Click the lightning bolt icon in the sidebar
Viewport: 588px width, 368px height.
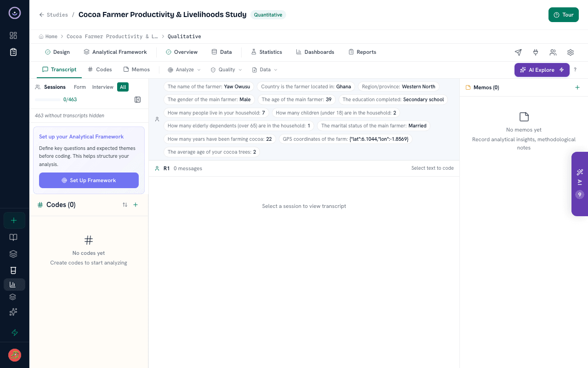pos(14,333)
